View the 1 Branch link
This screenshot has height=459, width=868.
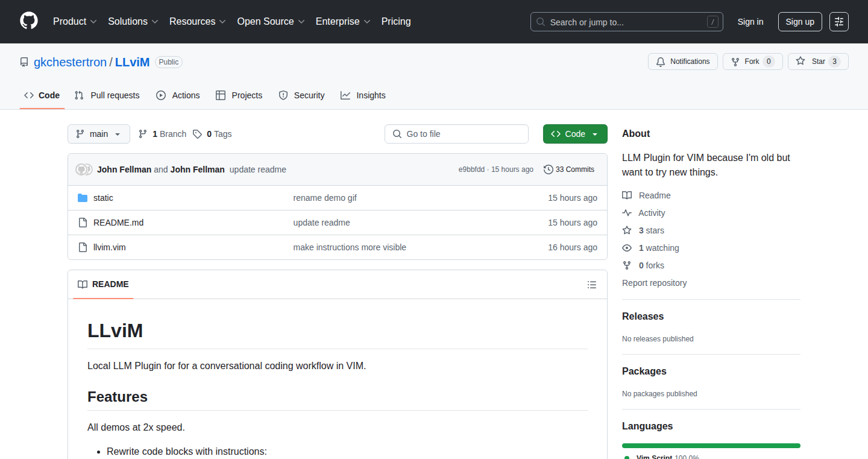click(162, 134)
